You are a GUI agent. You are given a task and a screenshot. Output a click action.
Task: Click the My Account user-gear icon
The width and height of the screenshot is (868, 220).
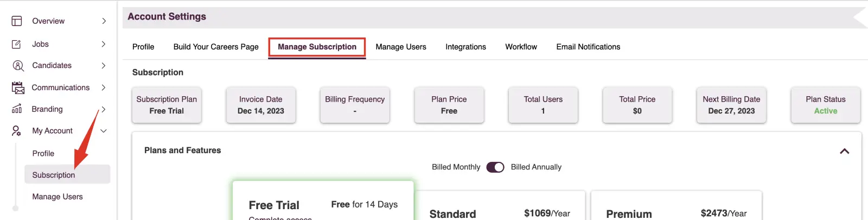coord(17,131)
